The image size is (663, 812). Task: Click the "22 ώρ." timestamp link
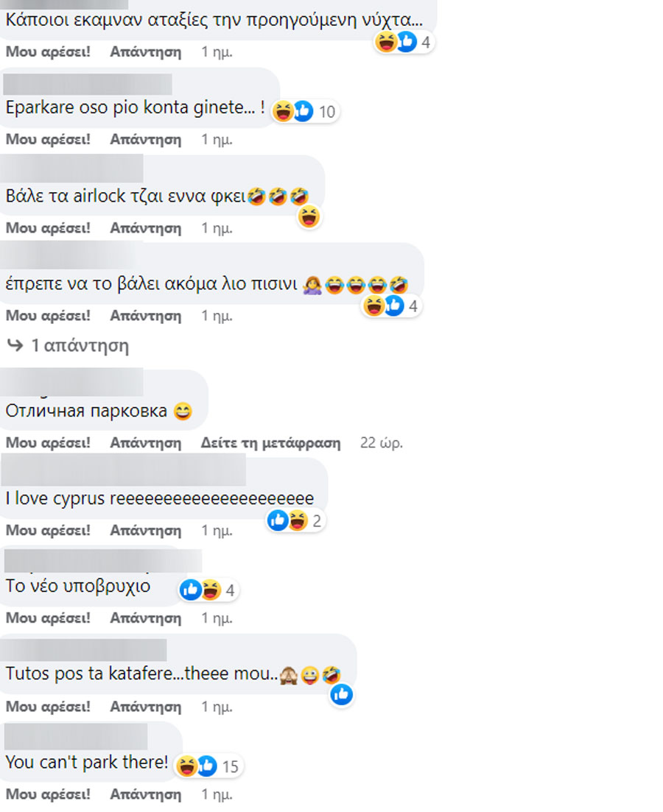(x=382, y=442)
